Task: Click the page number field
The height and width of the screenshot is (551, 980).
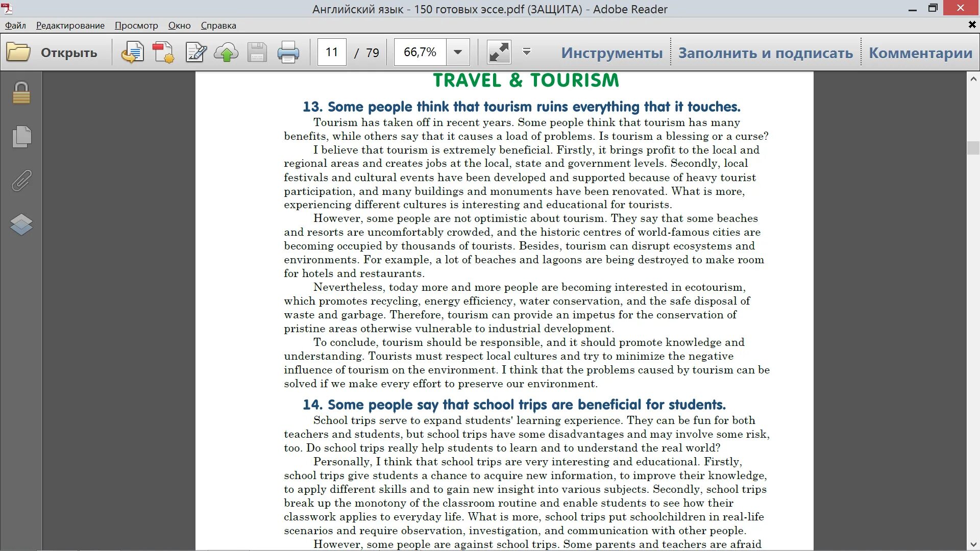Action: point(332,52)
